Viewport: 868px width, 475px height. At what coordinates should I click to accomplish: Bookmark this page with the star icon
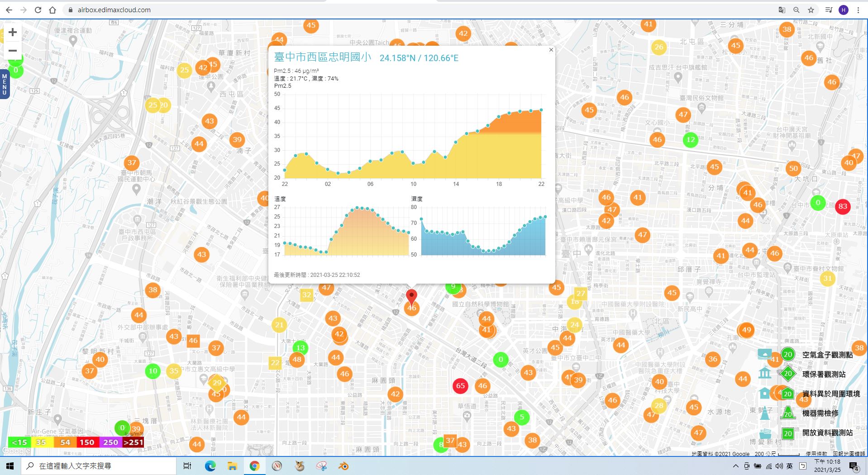click(811, 10)
